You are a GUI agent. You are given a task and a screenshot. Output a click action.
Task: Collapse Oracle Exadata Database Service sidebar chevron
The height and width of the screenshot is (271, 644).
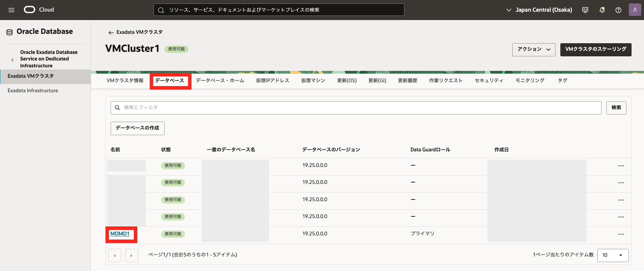(12, 60)
